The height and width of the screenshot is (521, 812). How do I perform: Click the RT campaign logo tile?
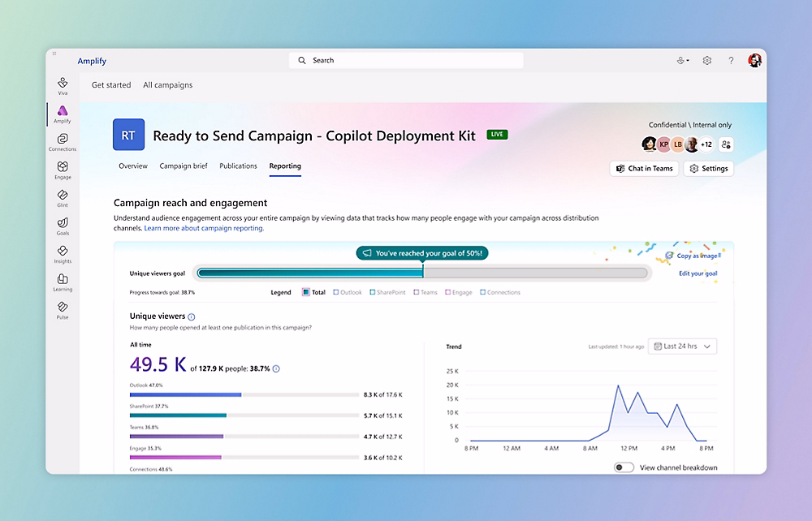tap(128, 135)
